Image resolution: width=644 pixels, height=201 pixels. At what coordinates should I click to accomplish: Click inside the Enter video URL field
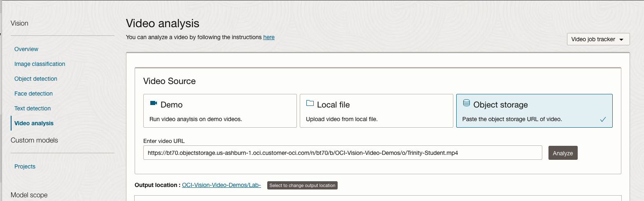342,153
